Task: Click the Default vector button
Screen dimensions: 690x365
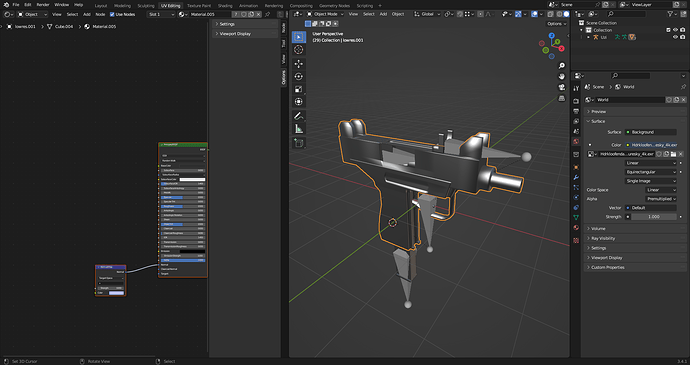Action: pyautogui.click(x=651, y=208)
